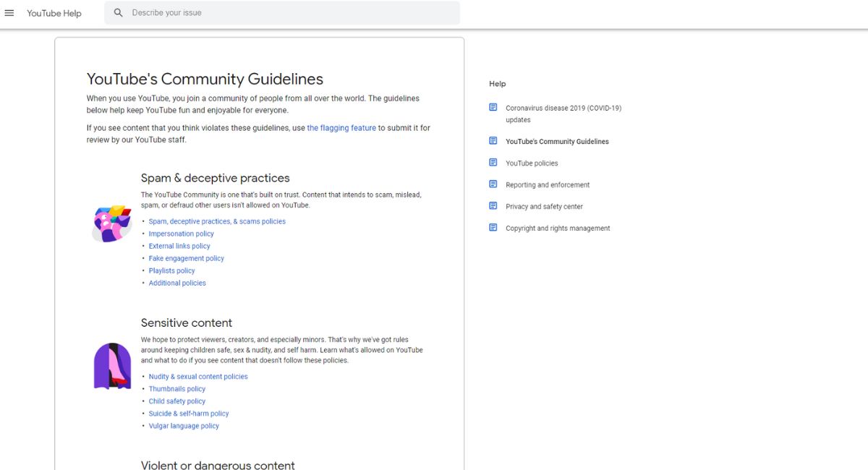Focus the 'Describe your issue' search field

coord(282,13)
